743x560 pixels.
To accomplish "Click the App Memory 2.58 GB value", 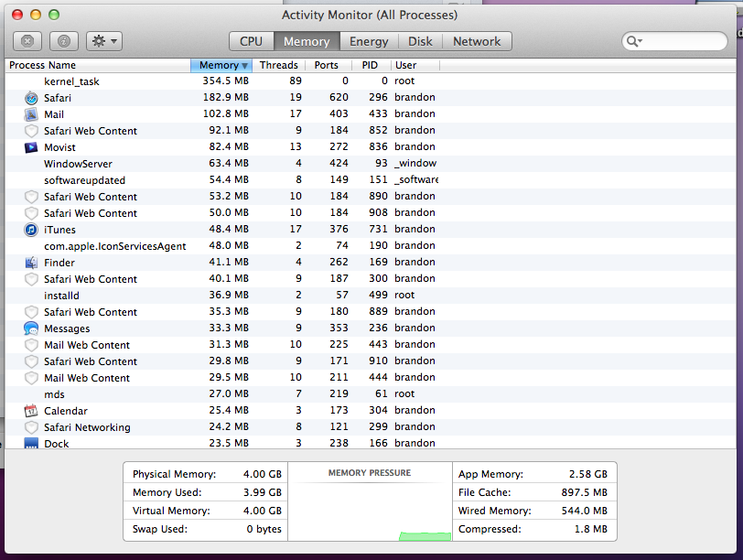I will click(588, 474).
